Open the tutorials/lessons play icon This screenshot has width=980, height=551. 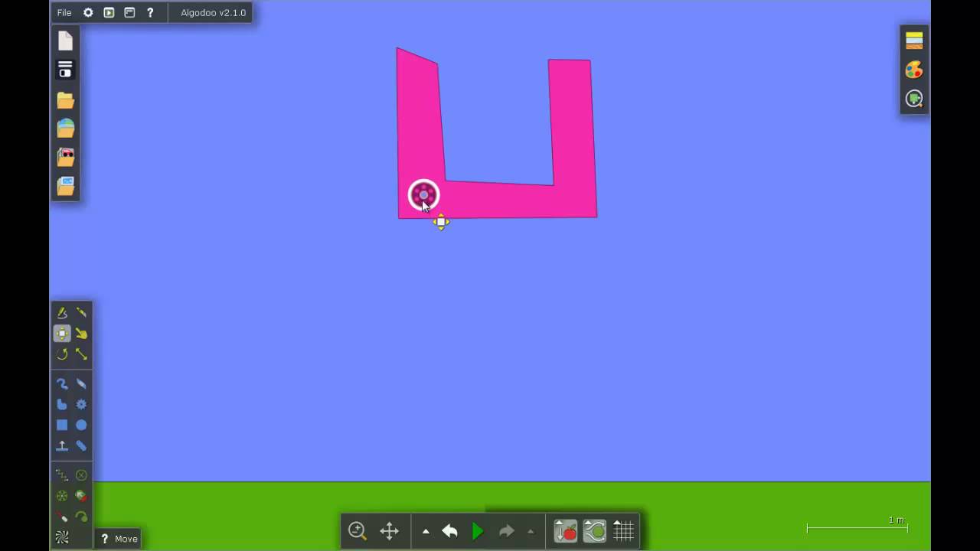109,13
